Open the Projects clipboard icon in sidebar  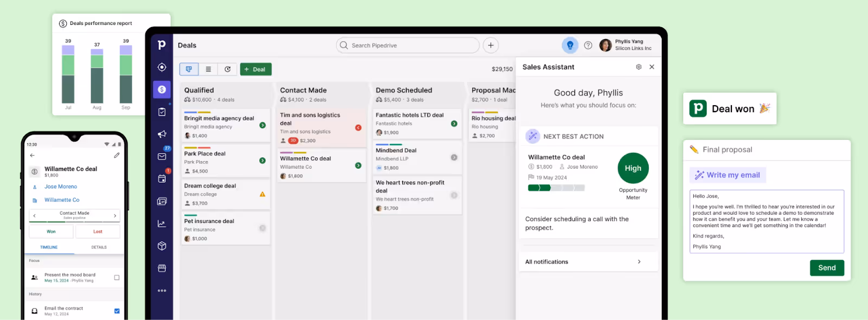162,112
